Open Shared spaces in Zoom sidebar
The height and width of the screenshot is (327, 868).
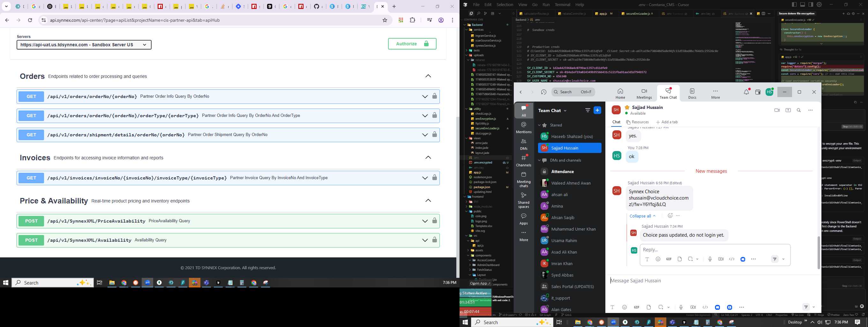pyautogui.click(x=524, y=200)
